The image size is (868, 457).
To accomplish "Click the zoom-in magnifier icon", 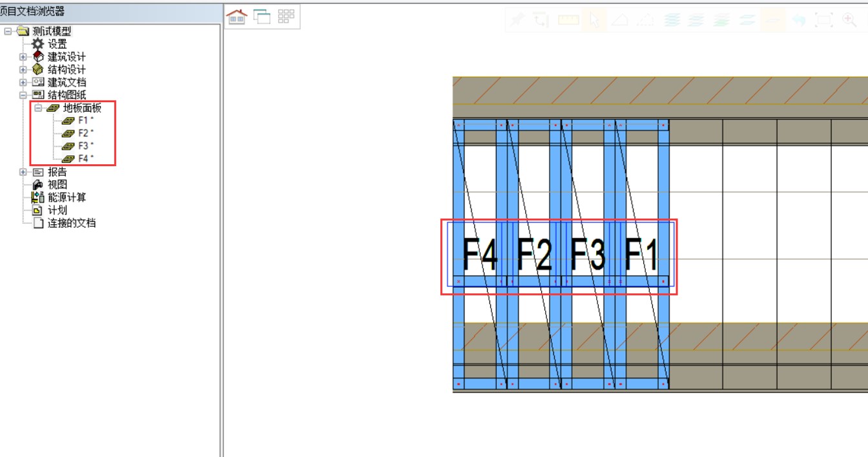I will [x=850, y=19].
